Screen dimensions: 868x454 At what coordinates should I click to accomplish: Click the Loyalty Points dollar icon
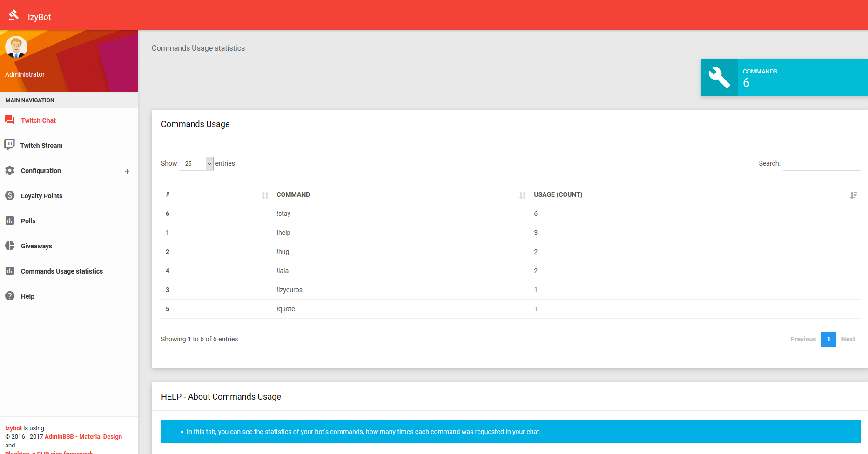click(10, 195)
